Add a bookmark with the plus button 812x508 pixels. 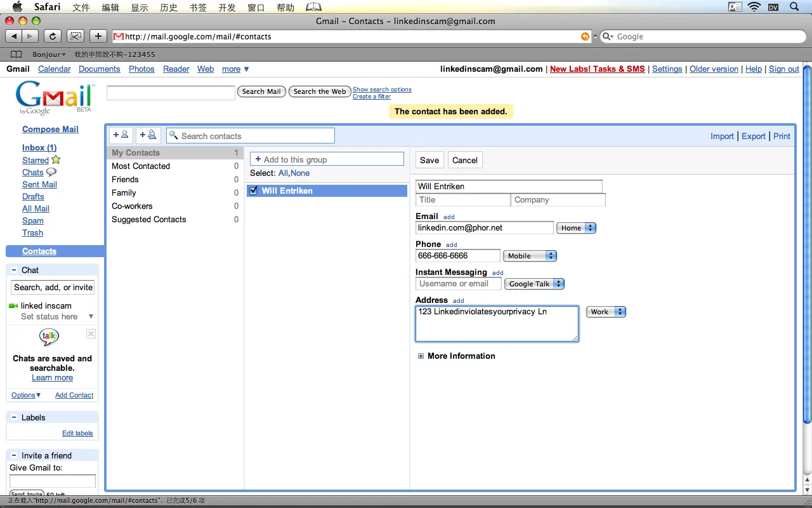[x=98, y=36]
